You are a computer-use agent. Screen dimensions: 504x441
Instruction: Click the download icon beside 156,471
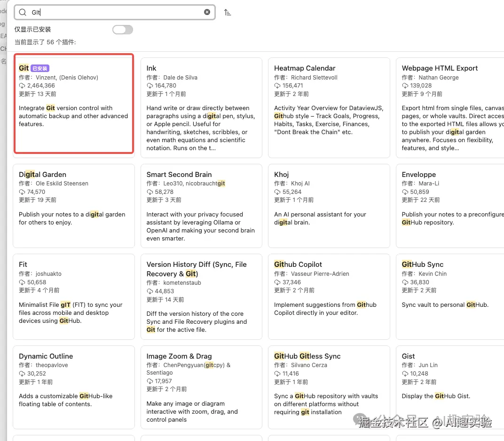pyautogui.click(x=277, y=86)
